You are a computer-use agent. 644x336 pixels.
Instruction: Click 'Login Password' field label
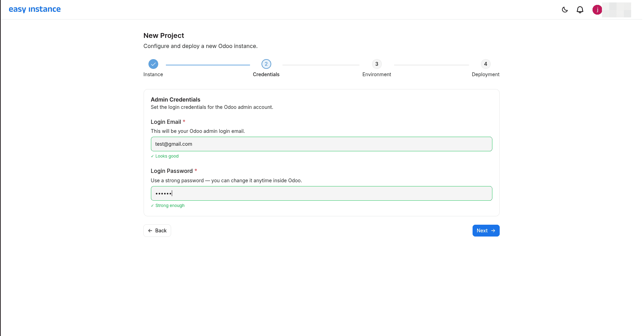(172, 171)
